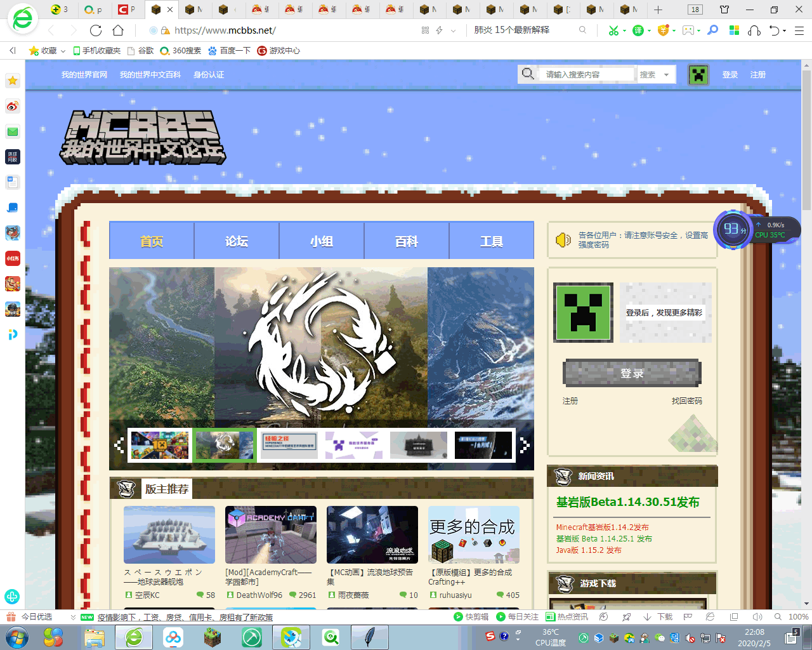Screen dimensions: 812x650
Task: Click the quill feather taskbar icon
Action: [x=370, y=637]
